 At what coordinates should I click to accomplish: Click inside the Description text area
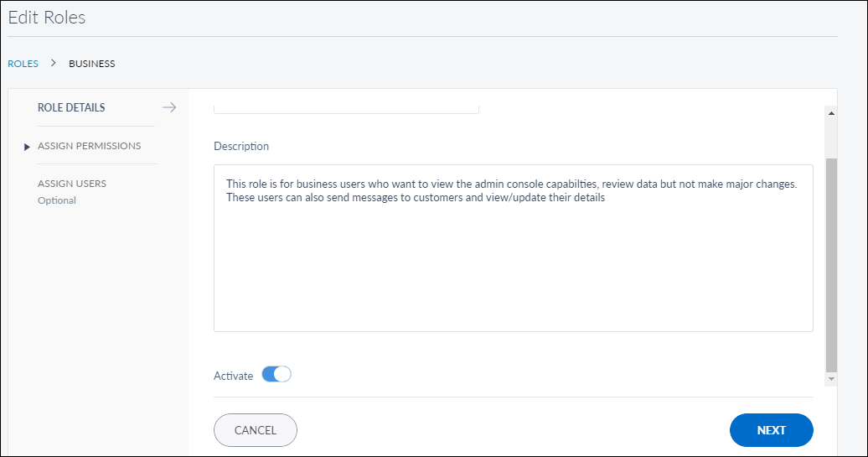pos(513,260)
